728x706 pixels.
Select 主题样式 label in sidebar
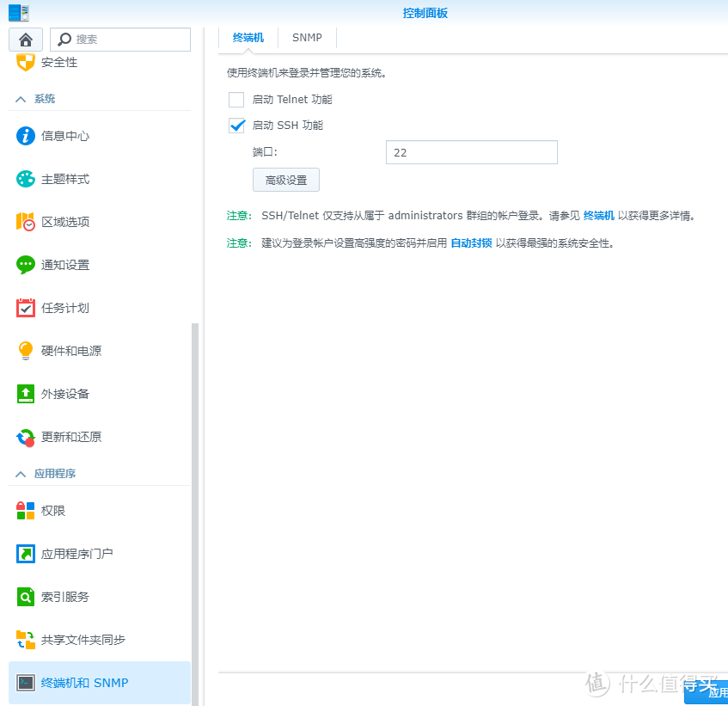65,179
